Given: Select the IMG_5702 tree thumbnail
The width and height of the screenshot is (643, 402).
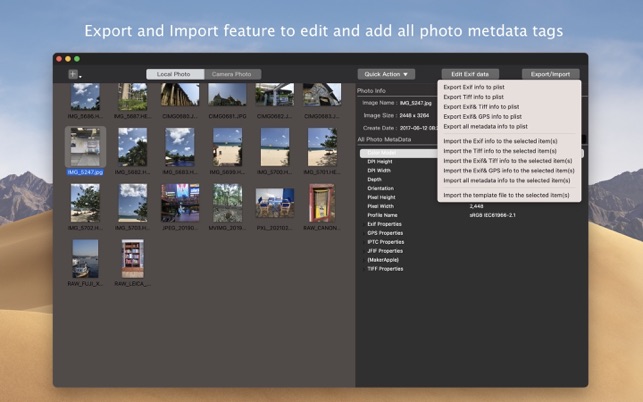Looking at the screenshot, I should (x=85, y=203).
